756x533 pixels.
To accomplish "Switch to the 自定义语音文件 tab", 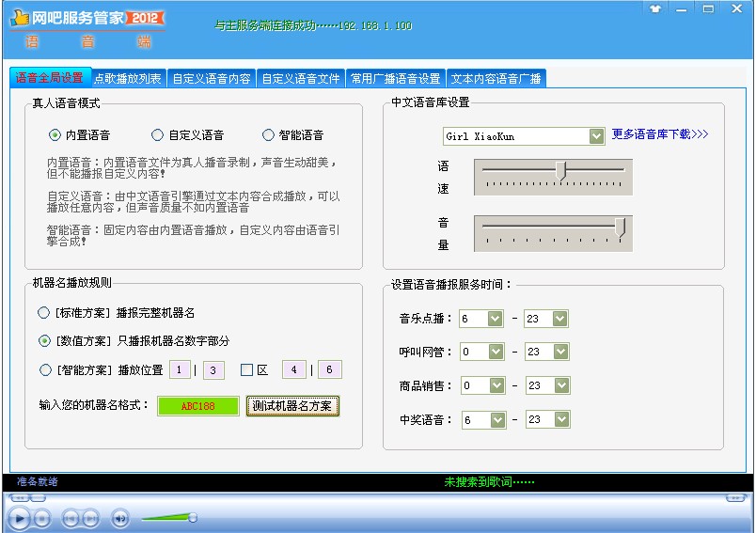I will 301,79.
